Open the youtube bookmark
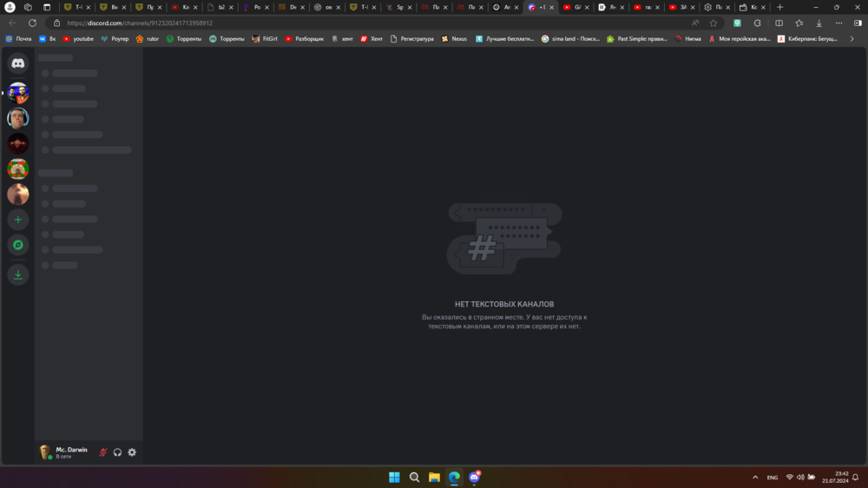 click(78, 39)
